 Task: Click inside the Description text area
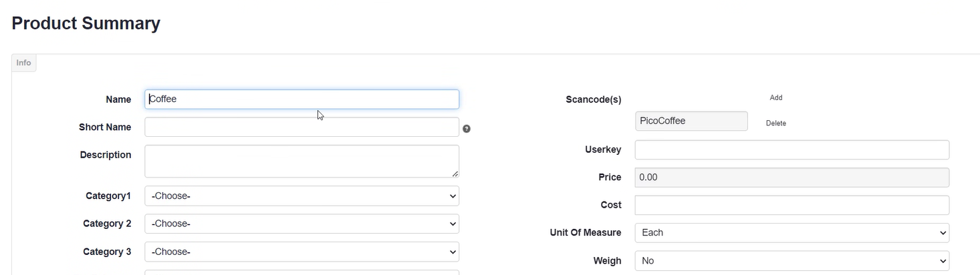[301, 161]
